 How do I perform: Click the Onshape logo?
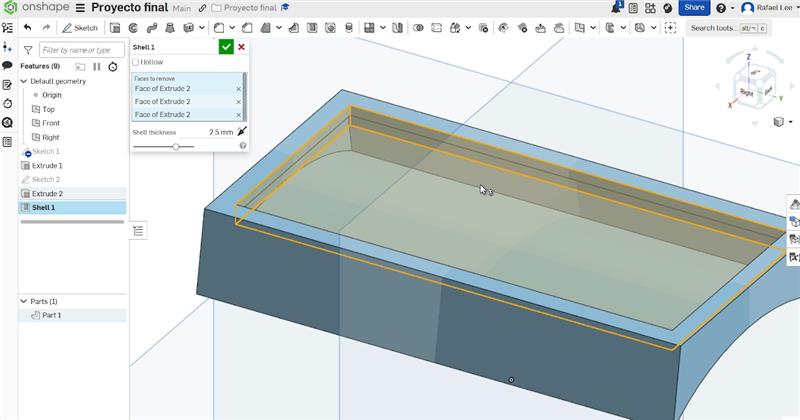click(x=37, y=8)
